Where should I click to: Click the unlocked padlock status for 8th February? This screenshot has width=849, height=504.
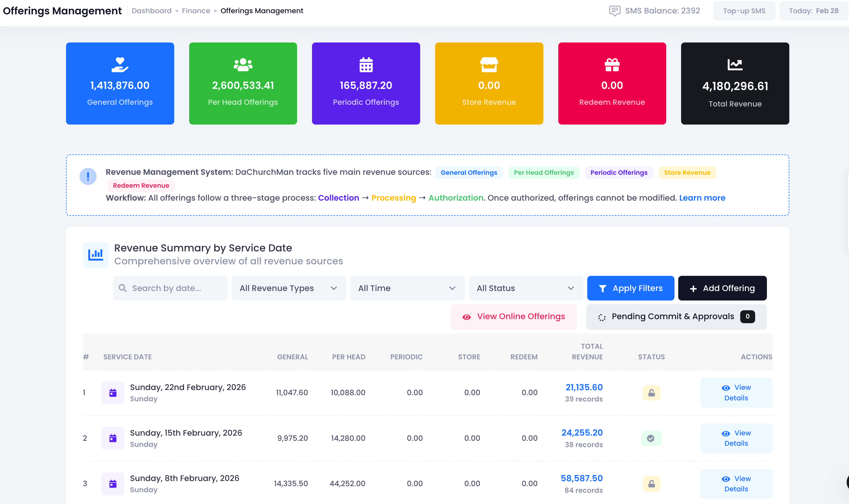click(x=651, y=484)
